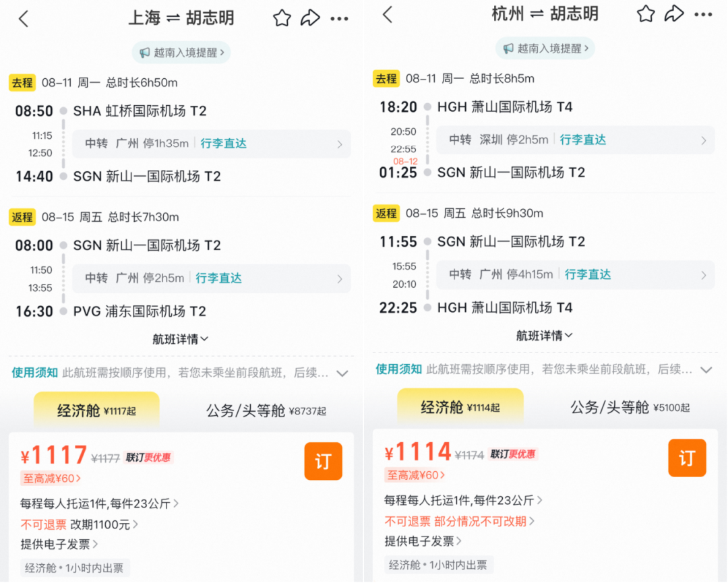Tap the orange 订 button for ¥1117 fare
728x583 pixels.
[323, 461]
